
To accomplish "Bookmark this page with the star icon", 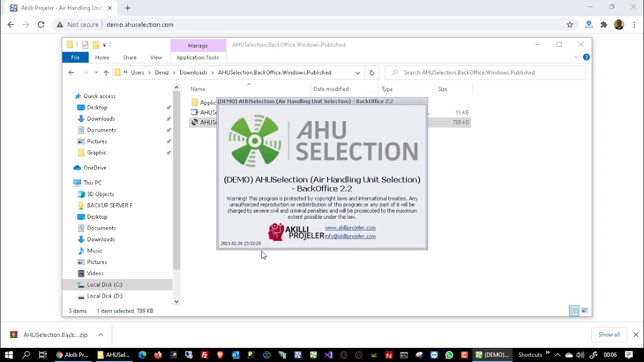I will [x=570, y=25].
